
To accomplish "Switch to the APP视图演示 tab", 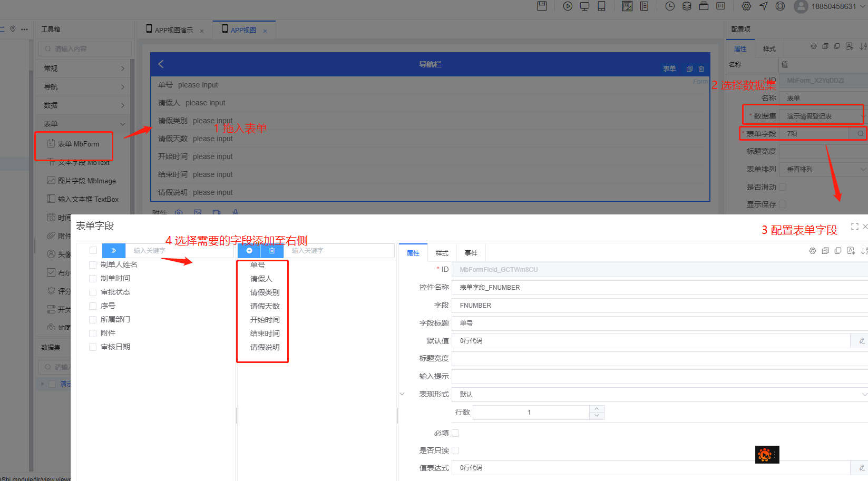I will [x=173, y=31].
